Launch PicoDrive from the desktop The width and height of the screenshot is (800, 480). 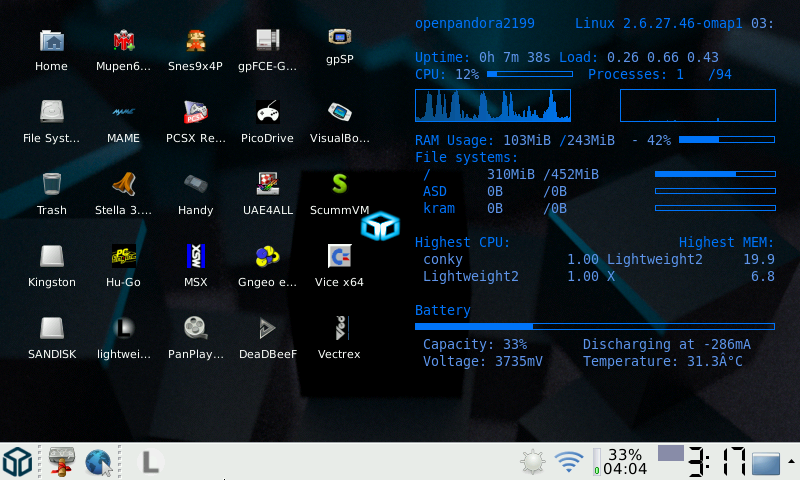coord(268,114)
